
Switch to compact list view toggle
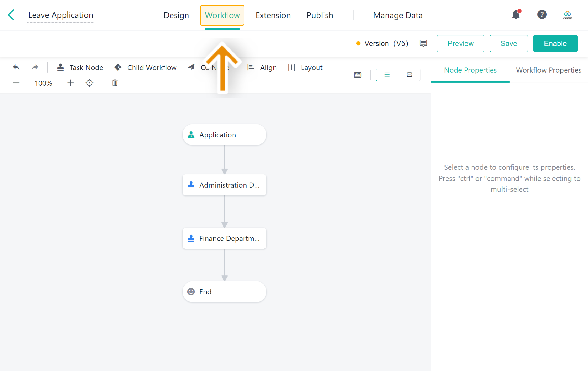click(387, 75)
